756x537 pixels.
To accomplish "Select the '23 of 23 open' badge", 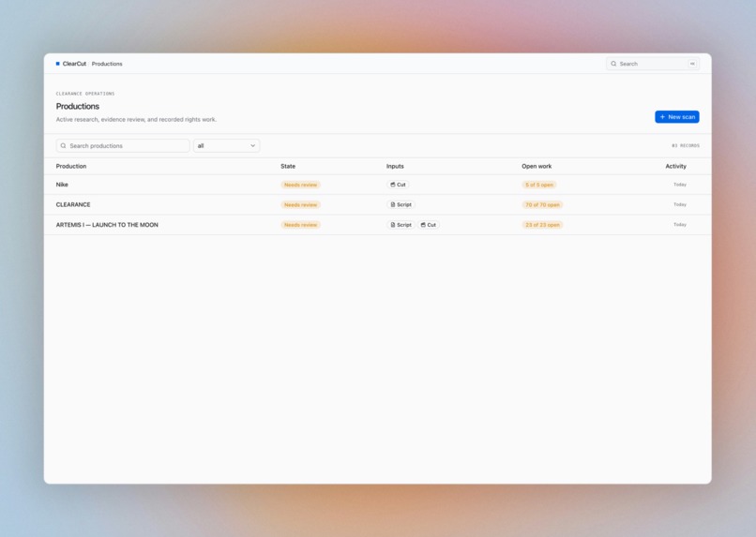I will [x=542, y=225].
